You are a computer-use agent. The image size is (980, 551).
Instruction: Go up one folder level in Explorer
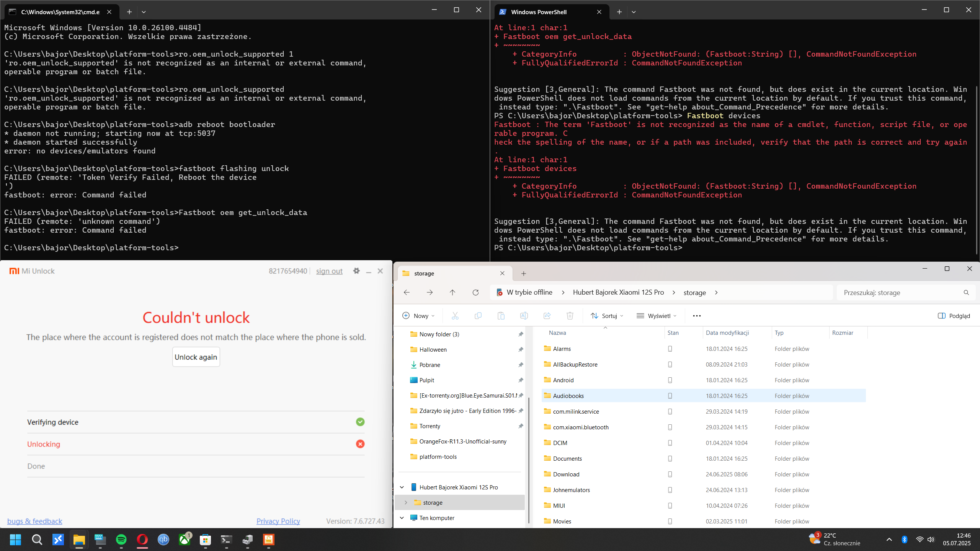coord(452,293)
